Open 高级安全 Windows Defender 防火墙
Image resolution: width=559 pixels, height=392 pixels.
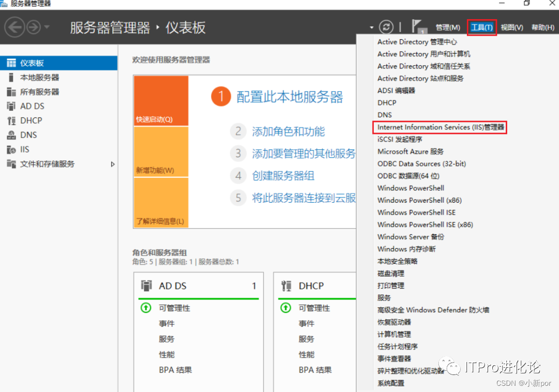pos(433,310)
